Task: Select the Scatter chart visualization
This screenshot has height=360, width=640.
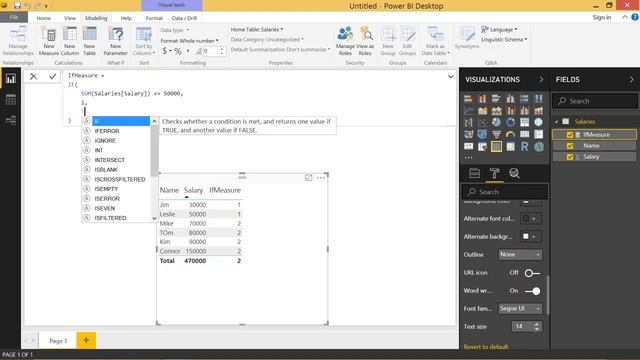Action: [x=482, y=122]
